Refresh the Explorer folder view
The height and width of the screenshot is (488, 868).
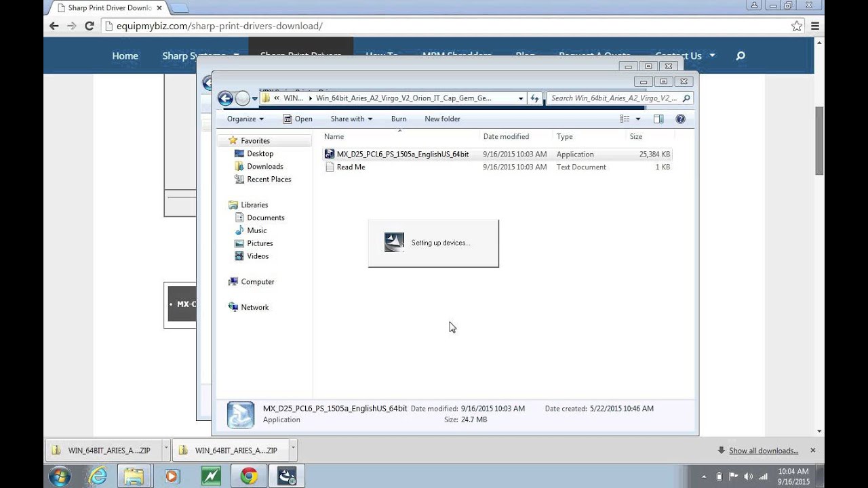(535, 98)
